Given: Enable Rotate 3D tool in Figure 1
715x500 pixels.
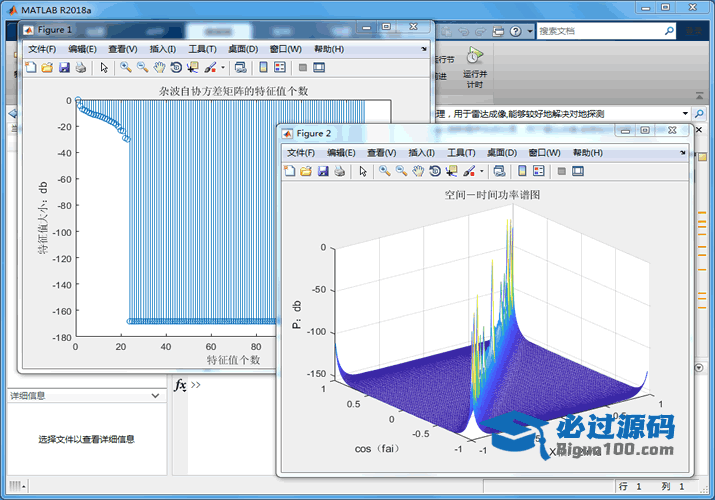Looking at the screenshot, I should click(176, 67).
